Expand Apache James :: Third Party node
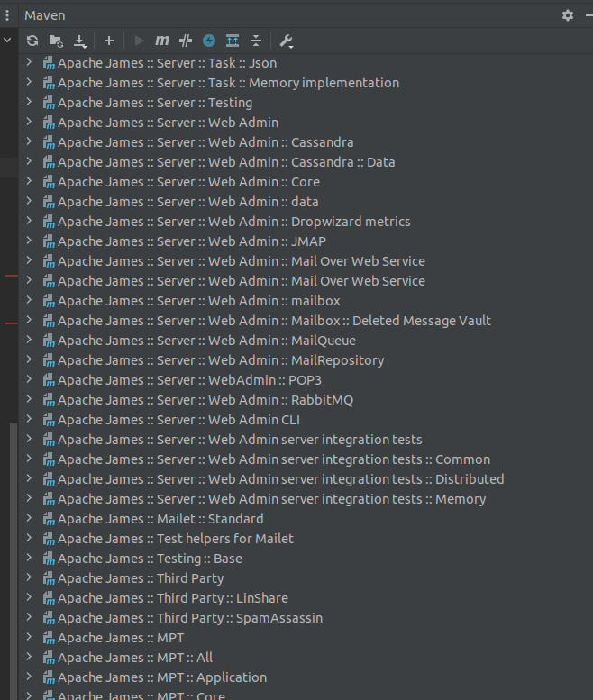Image resolution: width=593 pixels, height=700 pixels. pyautogui.click(x=29, y=577)
